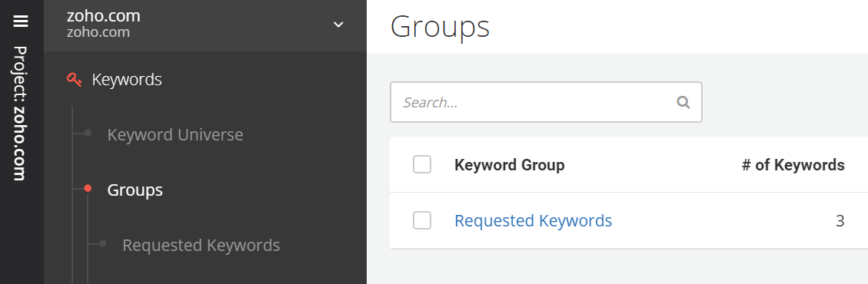
Task: Click the search magnifier icon
Action: point(683,102)
